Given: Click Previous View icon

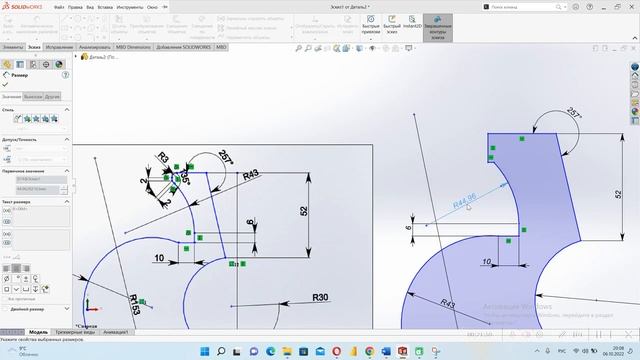Looking at the screenshot, I should coord(318,49).
